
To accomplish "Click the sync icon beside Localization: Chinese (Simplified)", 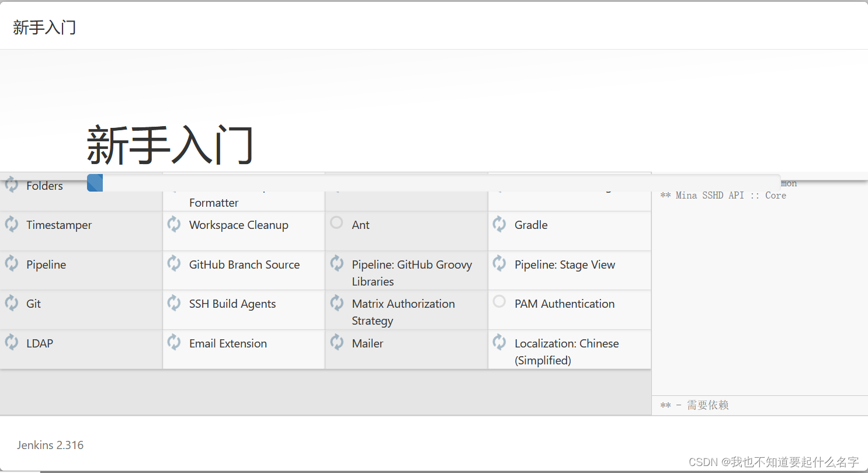I will tap(499, 343).
